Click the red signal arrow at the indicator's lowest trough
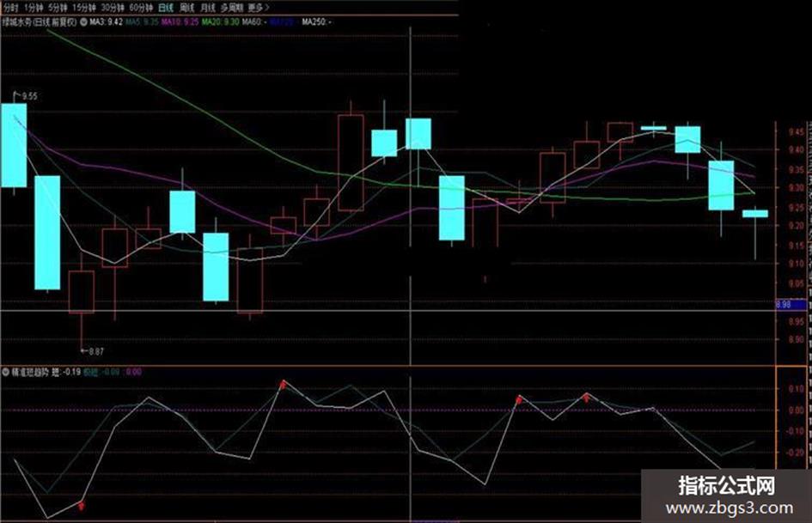 pos(82,505)
